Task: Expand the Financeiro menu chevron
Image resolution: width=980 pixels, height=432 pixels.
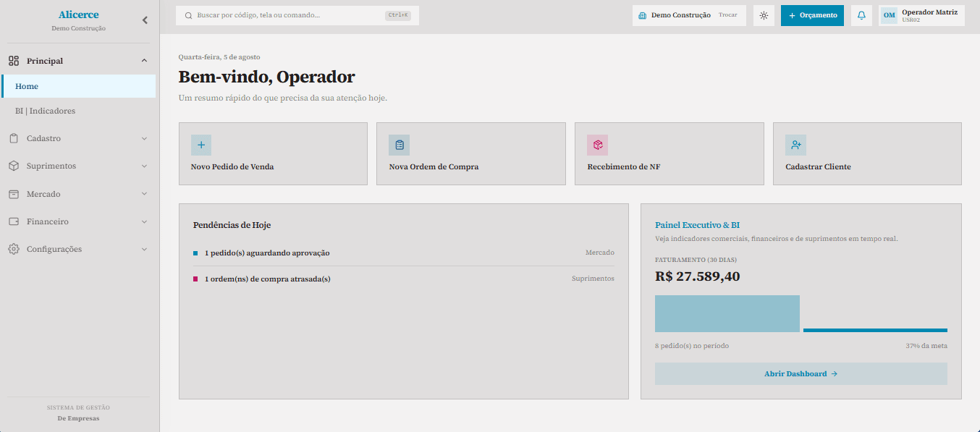Action: click(x=144, y=221)
